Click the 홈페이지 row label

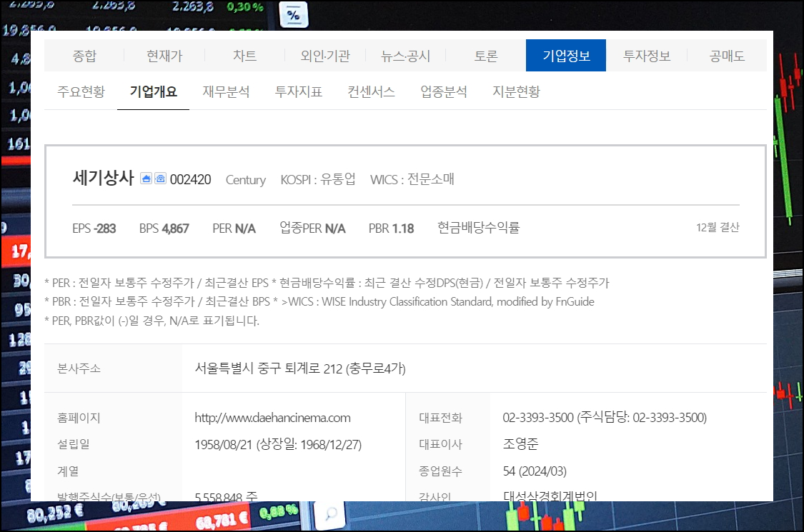point(79,418)
